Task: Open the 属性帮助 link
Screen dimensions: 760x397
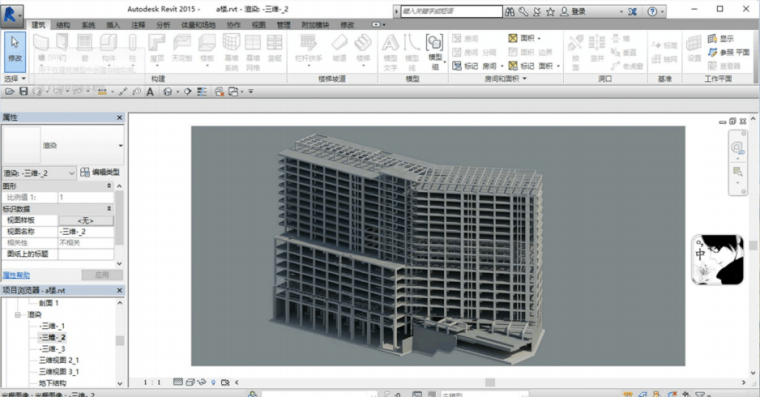Action: click(16, 275)
